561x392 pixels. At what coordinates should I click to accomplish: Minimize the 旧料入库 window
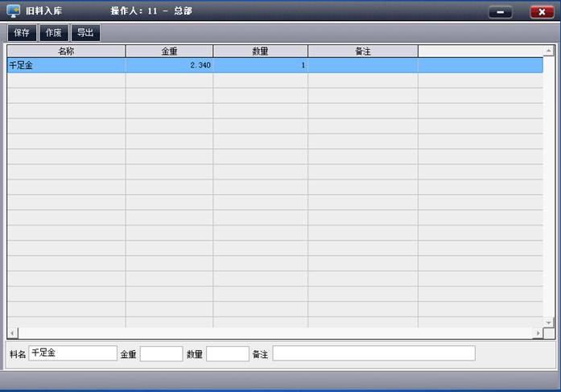[x=500, y=12]
